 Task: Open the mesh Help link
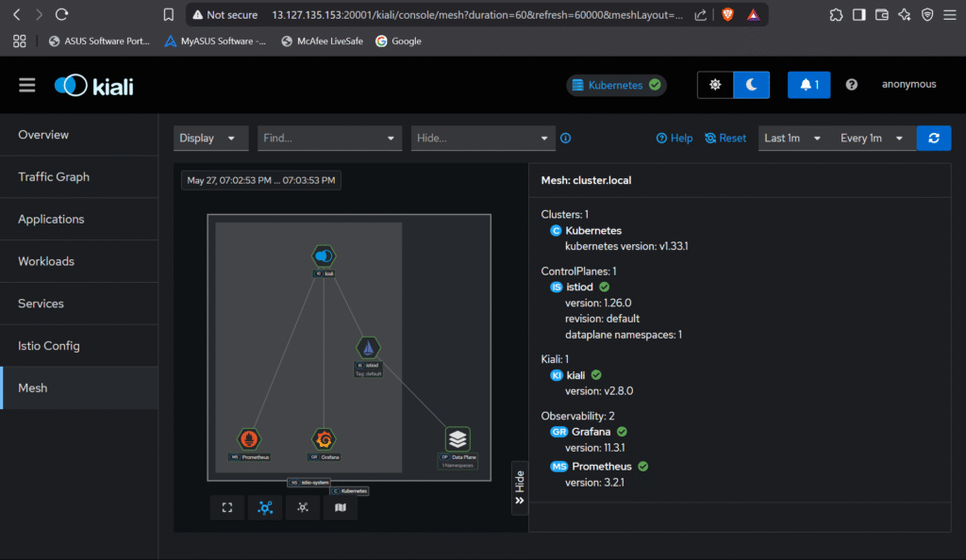[x=674, y=139]
